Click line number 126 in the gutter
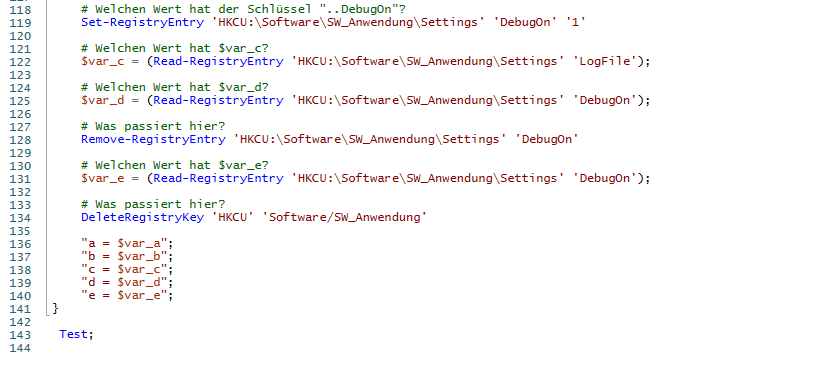 tap(21, 113)
